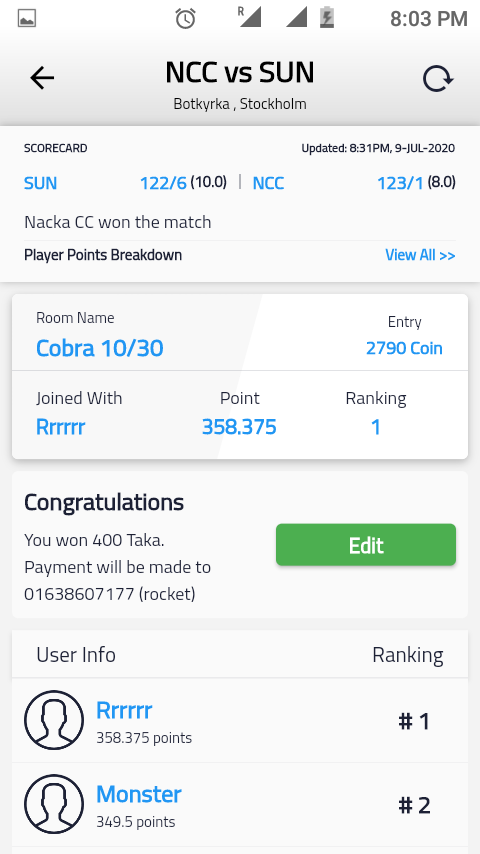Image resolution: width=480 pixels, height=854 pixels.
Task: Select Rrrrrr user row ranked #1
Action: 240,720
